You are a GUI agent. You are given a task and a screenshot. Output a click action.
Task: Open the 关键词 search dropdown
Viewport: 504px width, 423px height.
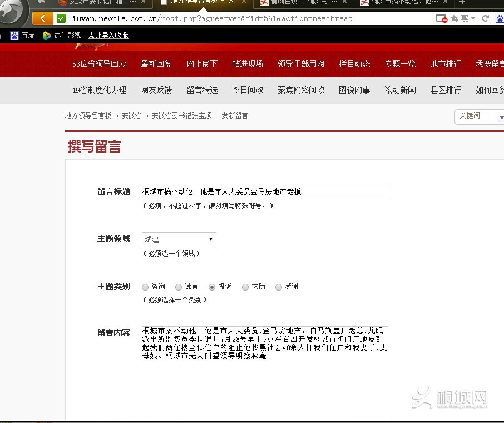[x=480, y=116]
